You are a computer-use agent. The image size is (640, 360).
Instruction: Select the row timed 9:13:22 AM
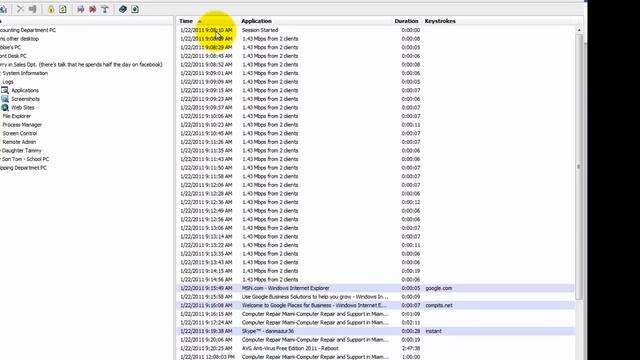[376, 245]
